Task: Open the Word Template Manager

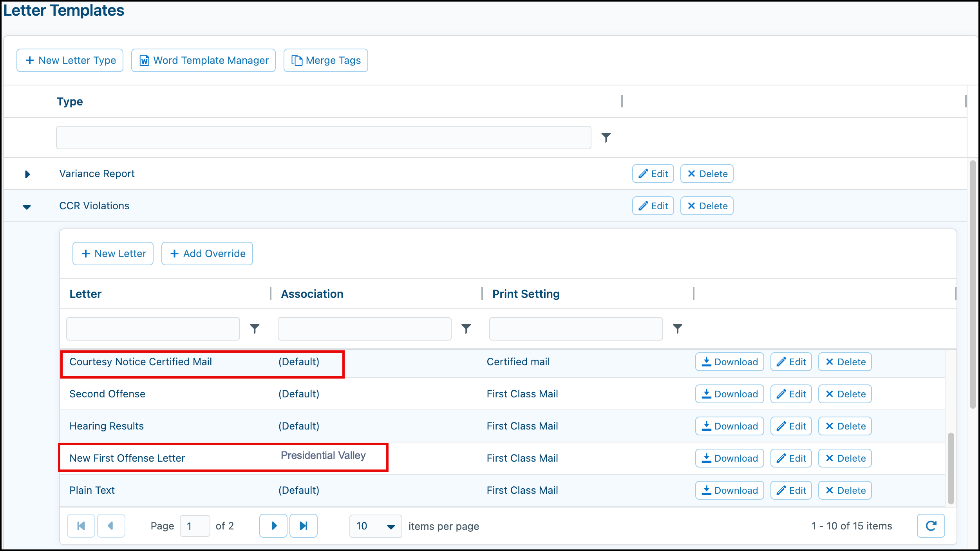Action: point(203,60)
